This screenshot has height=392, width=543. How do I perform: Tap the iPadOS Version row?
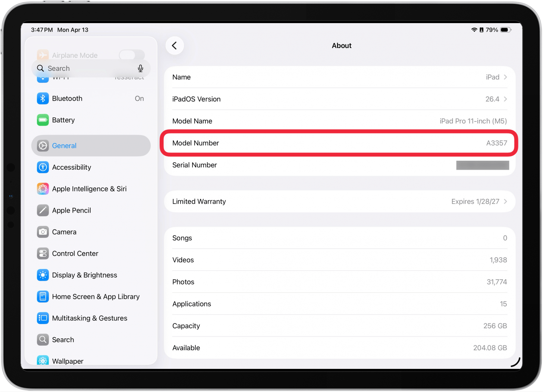(x=340, y=99)
